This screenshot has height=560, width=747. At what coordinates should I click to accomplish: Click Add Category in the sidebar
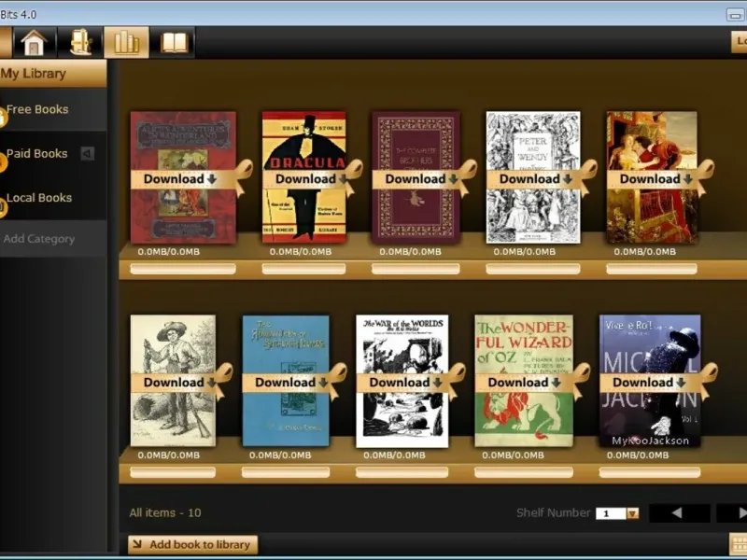(39, 239)
